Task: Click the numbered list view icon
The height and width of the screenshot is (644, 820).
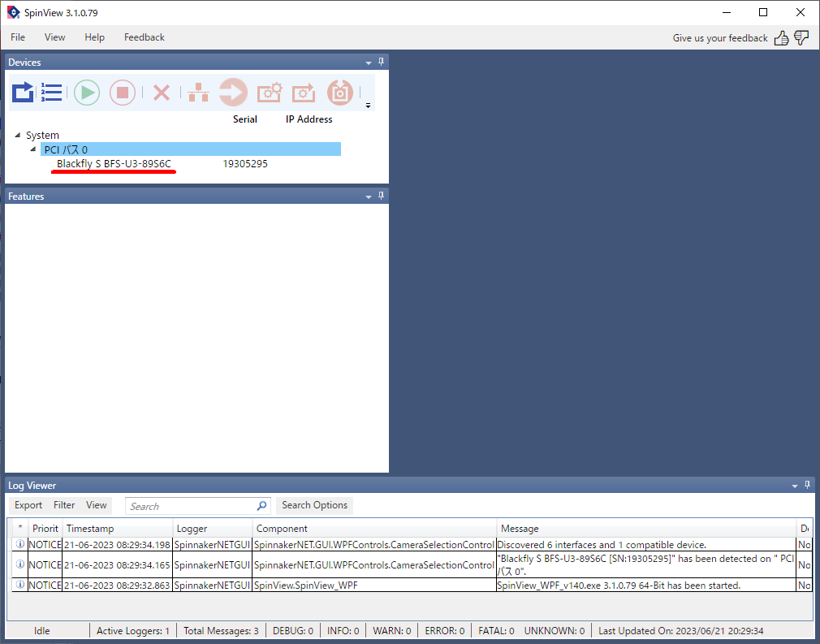Action: (52, 93)
